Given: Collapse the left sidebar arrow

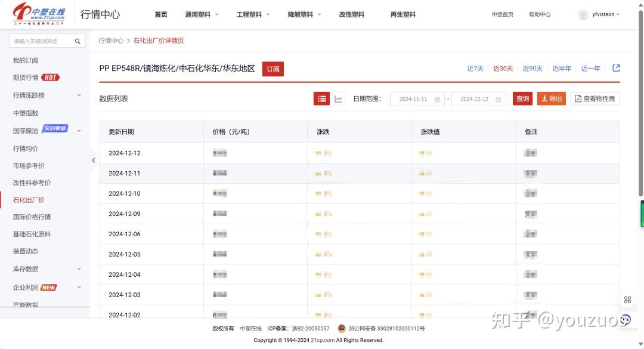Looking at the screenshot, I should click(x=93, y=160).
